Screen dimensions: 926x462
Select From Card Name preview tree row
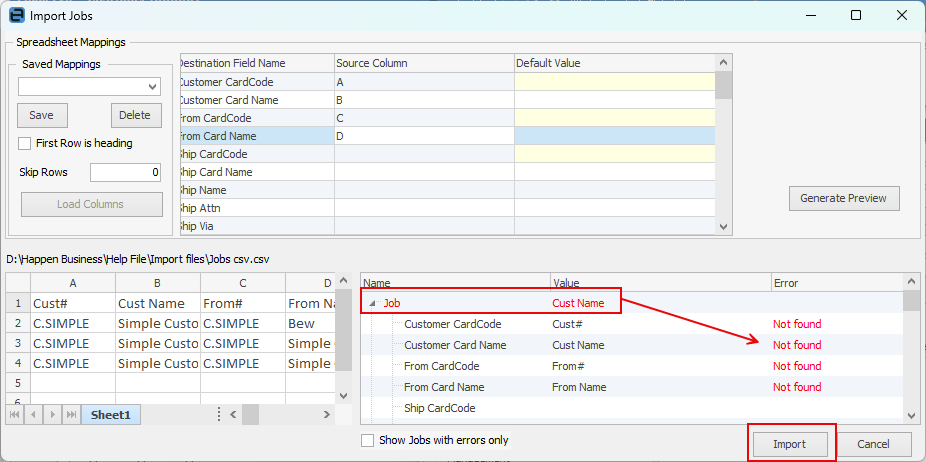click(x=631, y=387)
